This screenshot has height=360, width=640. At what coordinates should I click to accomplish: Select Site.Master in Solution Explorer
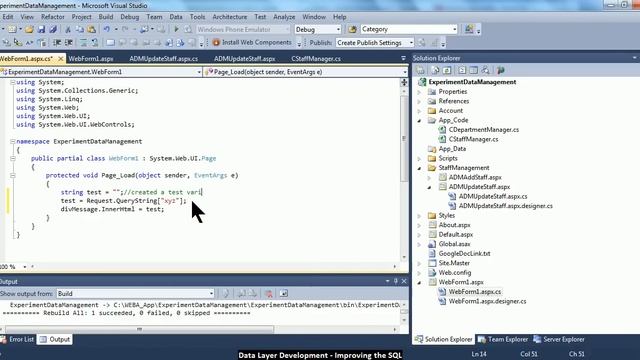pos(454,263)
